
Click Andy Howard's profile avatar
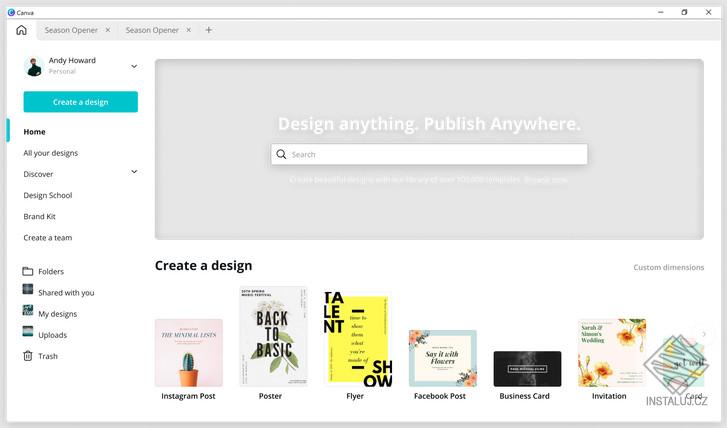pos(34,66)
